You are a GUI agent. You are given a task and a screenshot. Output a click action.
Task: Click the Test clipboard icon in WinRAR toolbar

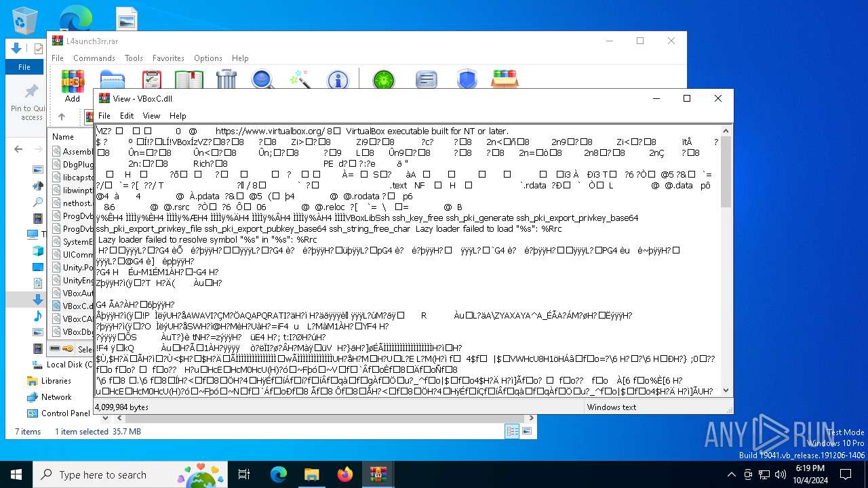(152, 81)
